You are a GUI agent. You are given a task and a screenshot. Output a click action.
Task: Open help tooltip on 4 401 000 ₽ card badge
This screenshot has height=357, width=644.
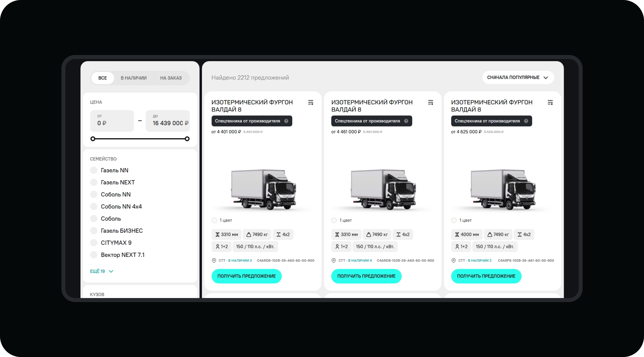(286, 121)
